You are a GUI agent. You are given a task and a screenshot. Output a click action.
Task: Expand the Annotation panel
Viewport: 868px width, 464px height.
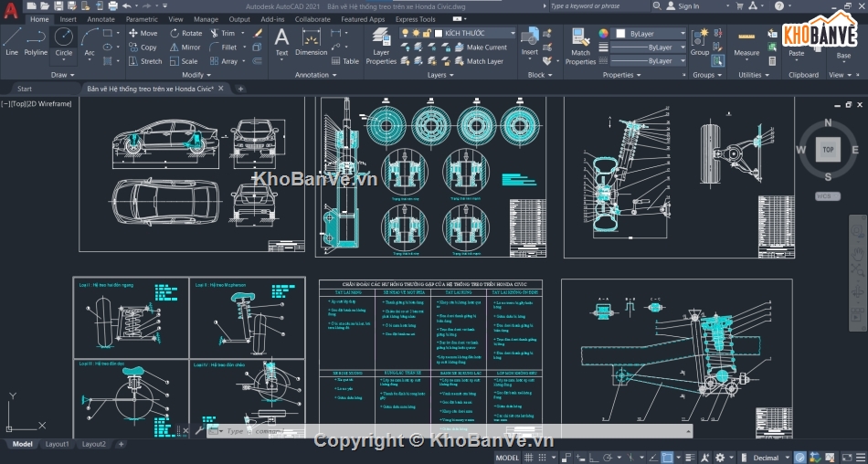click(315, 75)
